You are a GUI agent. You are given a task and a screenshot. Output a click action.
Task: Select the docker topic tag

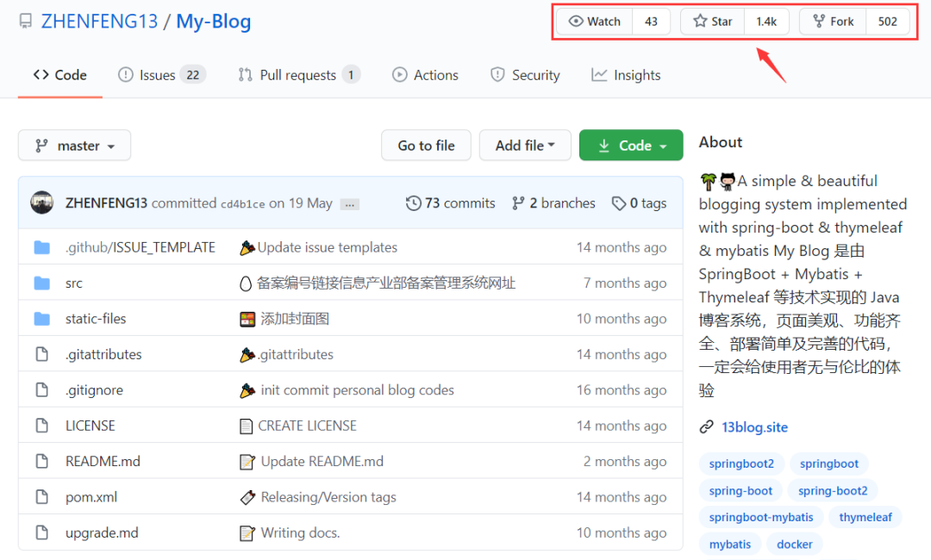pos(795,544)
